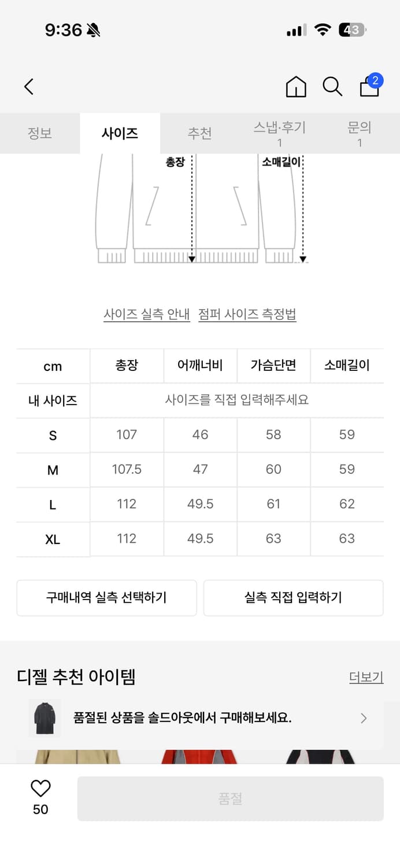Expand the soldout banner chevron

coord(364,718)
